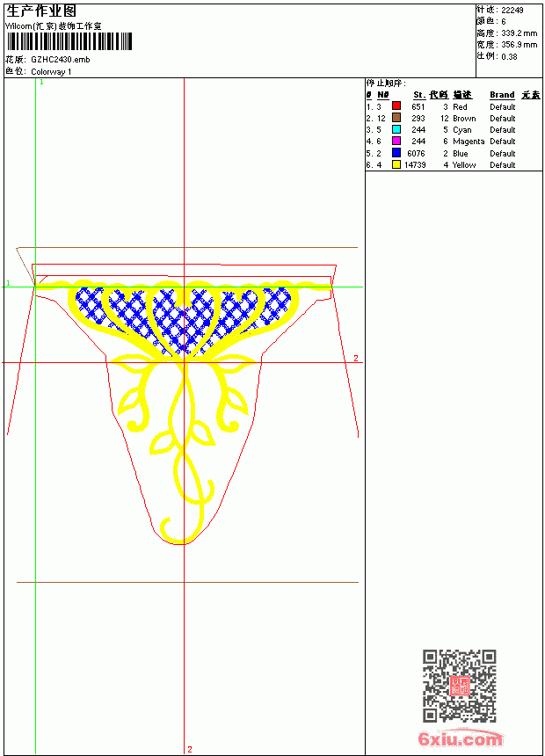Screen dimensions: 545x756
Task: Select the magenta color swatch
Action: (396, 141)
